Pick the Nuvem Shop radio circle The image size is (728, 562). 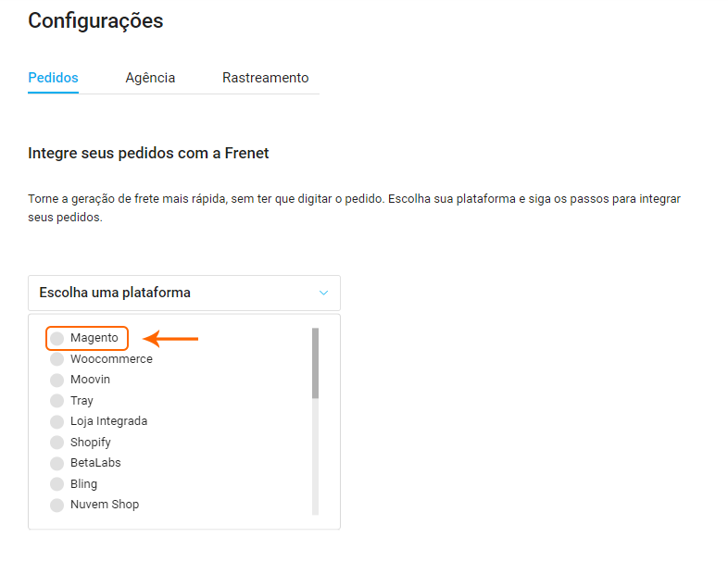[57, 505]
